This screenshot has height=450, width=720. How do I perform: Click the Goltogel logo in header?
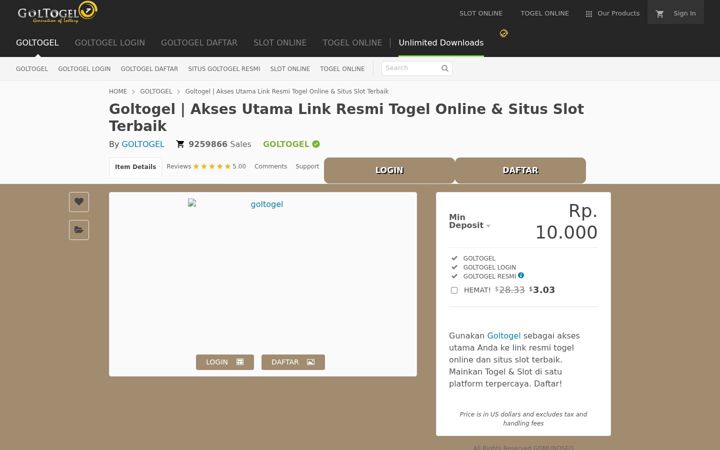tap(57, 12)
